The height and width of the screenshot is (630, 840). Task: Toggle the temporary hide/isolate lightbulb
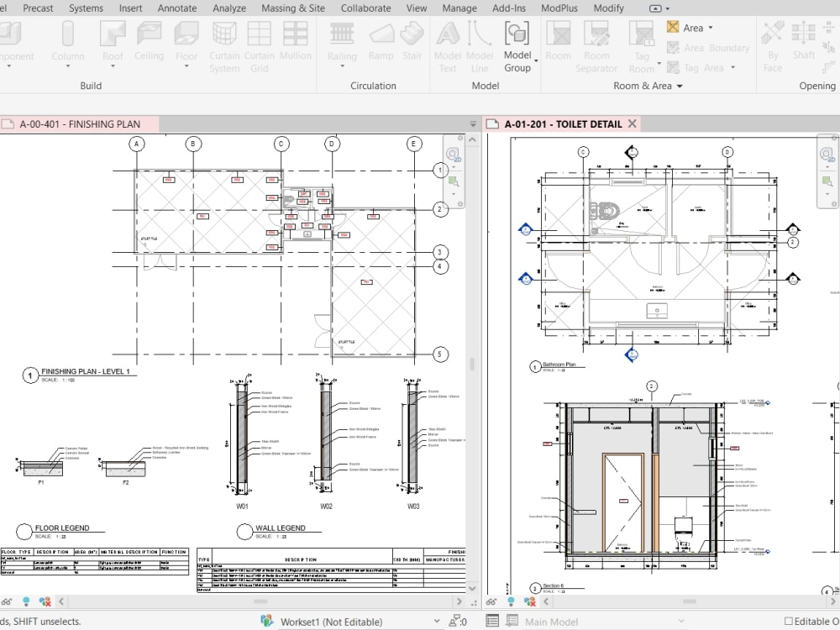tap(25, 601)
